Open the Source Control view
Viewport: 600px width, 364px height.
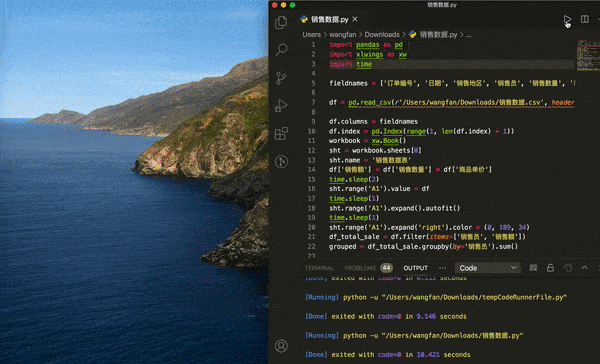tap(281, 78)
